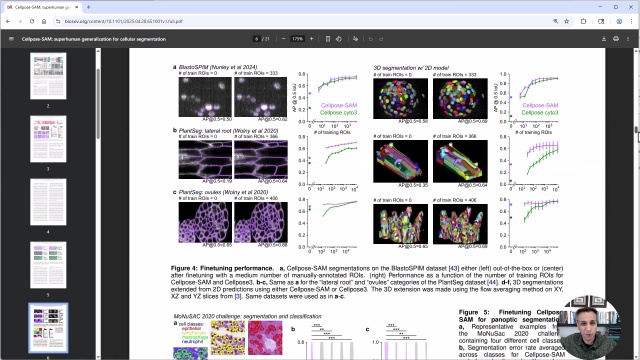The height and width of the screenshot is (360, 640).
Task: Open the Chrome three-dot menu
Action: pos(631,21)
